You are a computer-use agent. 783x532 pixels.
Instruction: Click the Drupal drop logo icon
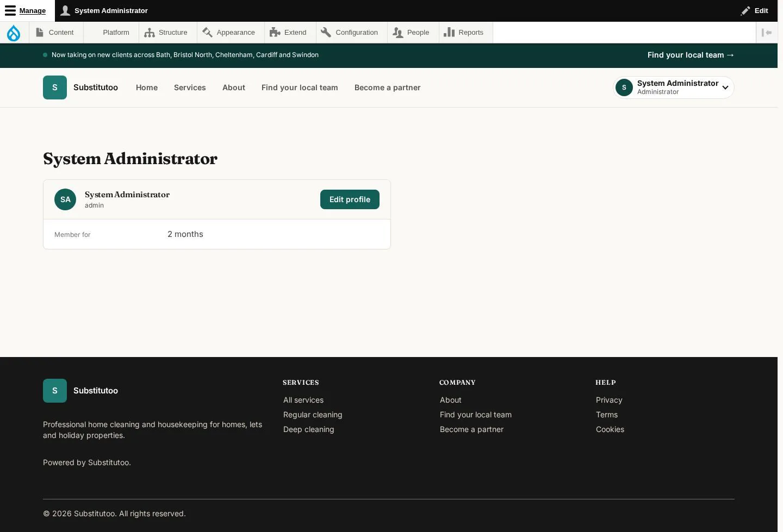click(x=14, y=33)
